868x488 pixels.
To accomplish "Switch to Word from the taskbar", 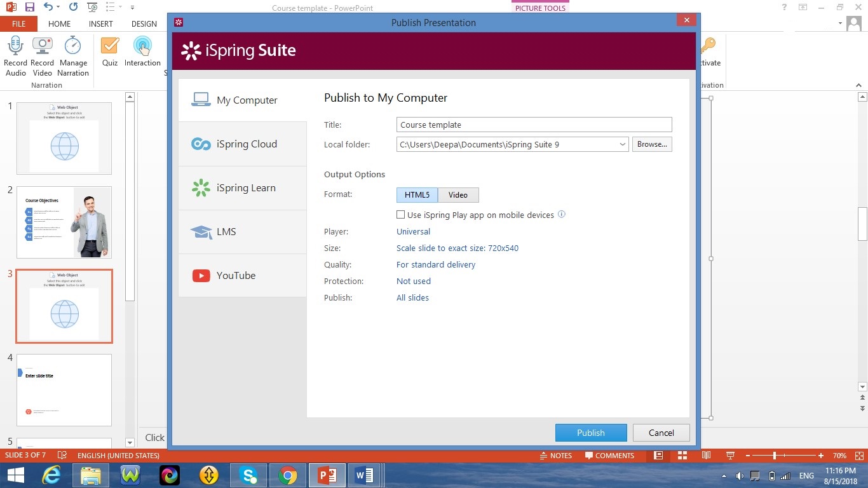I will pyautogui.click(x=364, y=475).
